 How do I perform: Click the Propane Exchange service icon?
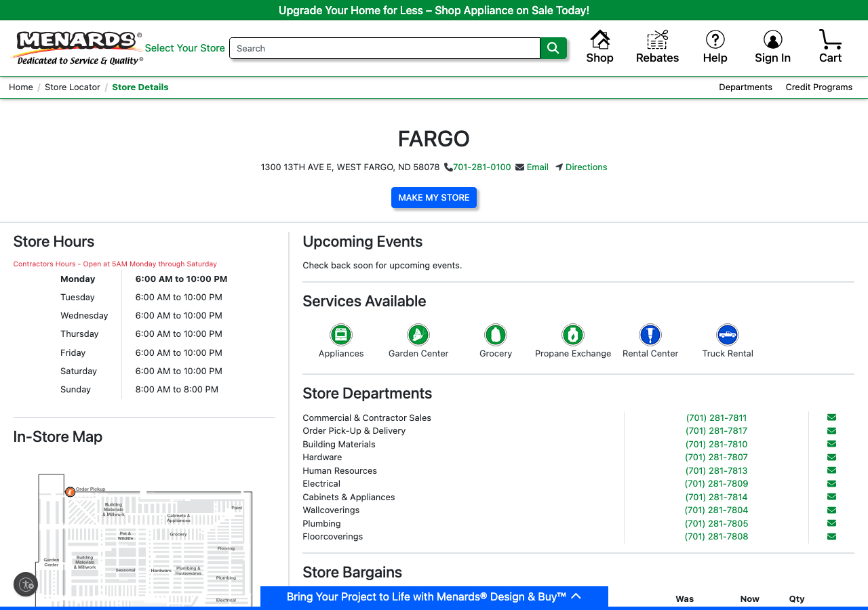tap(573, 335)
